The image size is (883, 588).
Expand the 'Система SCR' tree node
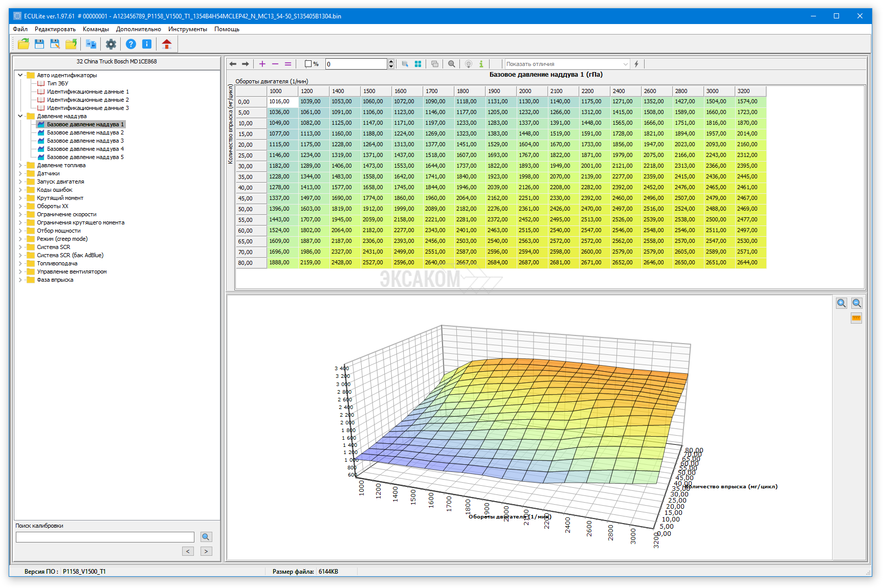[20, 247]
